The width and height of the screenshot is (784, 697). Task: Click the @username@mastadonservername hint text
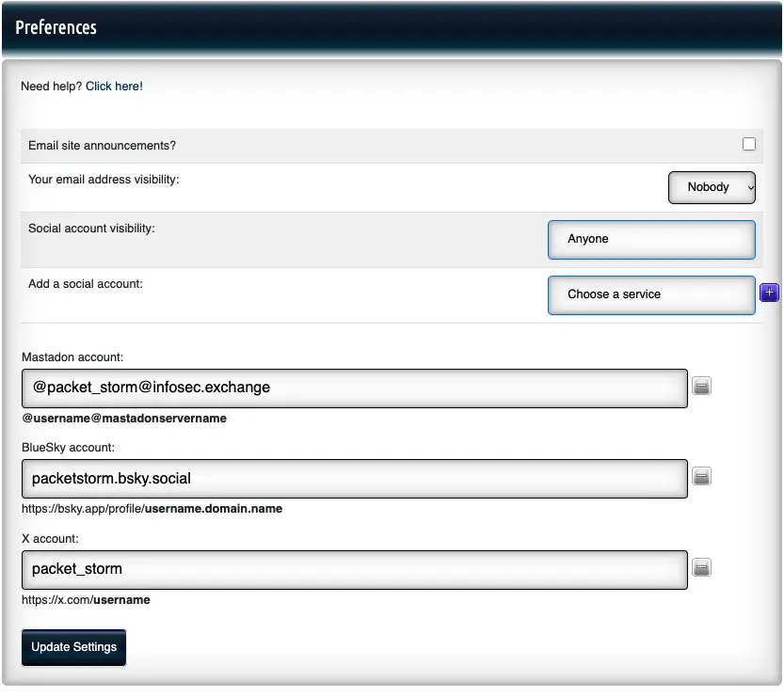tap(124, 418)
